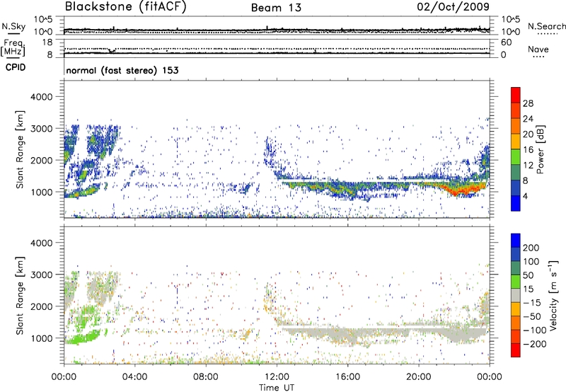This screenshot has width=566, height=392.
Task: Click the power panel Slant Range [km] label
Action: tap(20, 149)
